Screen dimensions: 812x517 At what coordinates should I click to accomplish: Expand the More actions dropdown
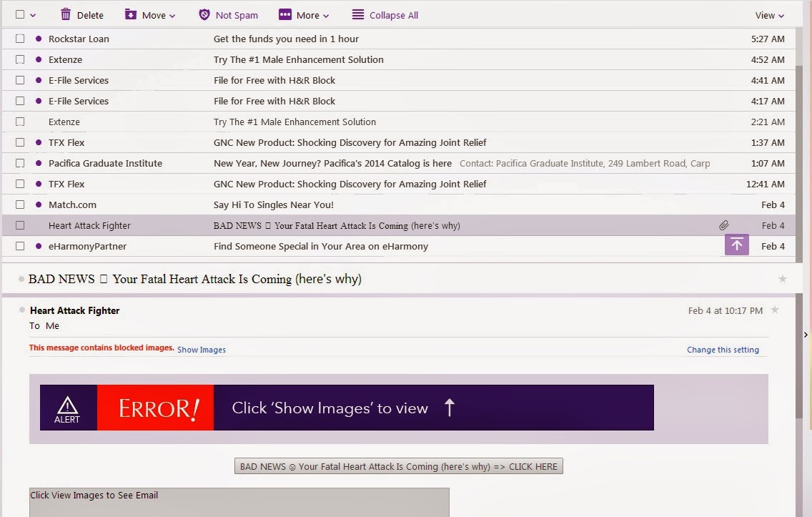(x=304, y=15)
